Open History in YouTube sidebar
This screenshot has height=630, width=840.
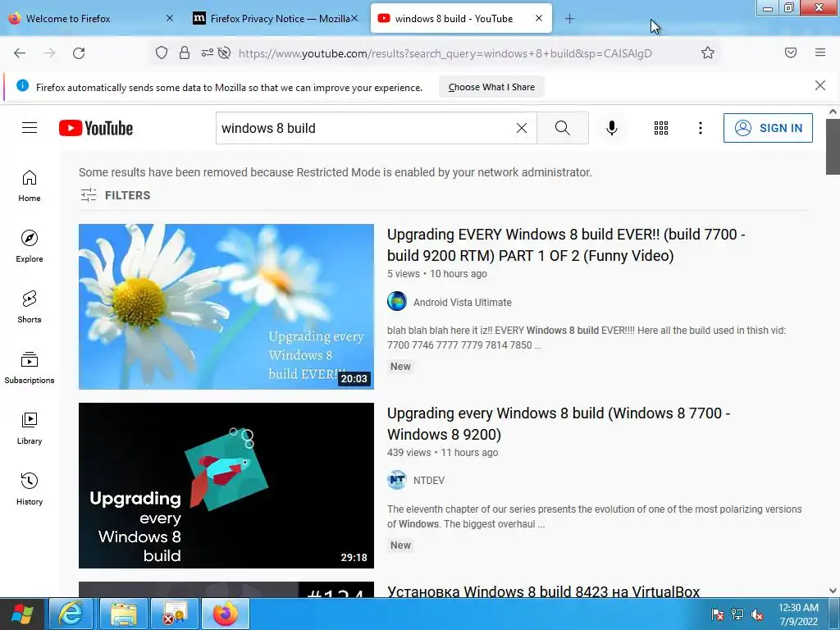click(30, 489)
